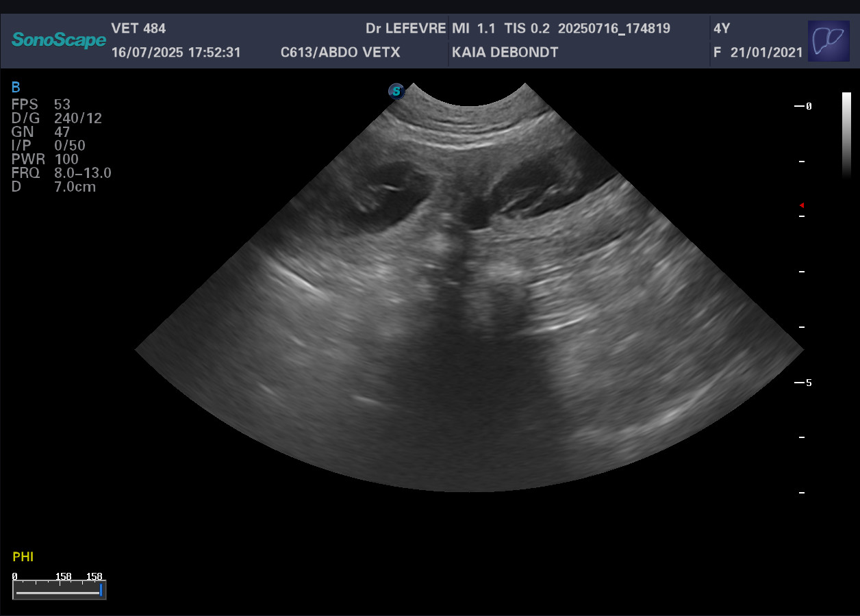
Task: Click the PHI post-processing curve slider
Action: pyautogui.click(x=59, y=589)
